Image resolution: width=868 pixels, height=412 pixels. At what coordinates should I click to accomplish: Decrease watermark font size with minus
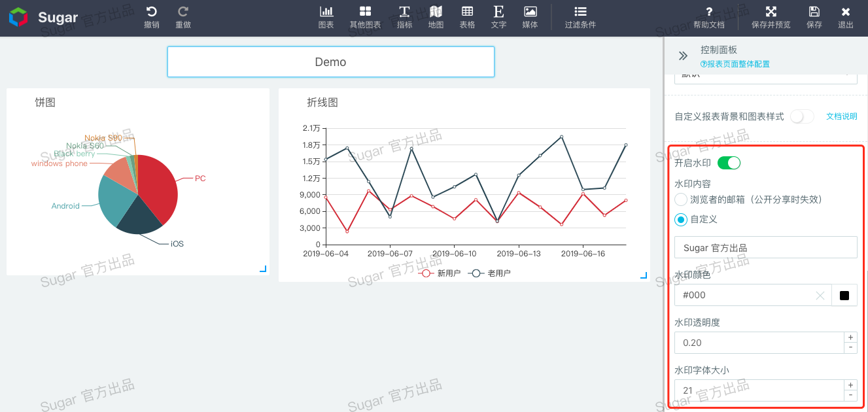(850, 396)
